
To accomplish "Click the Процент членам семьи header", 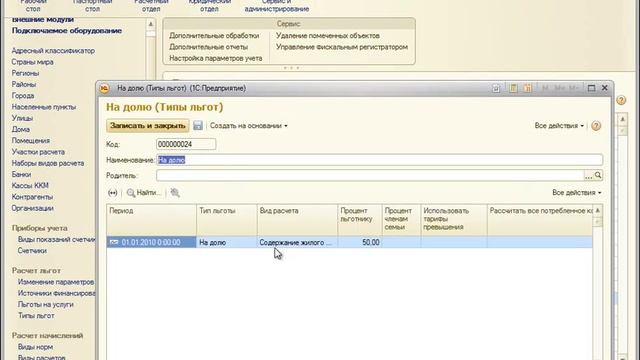I will pyautogui.click(x=402, y=220).
